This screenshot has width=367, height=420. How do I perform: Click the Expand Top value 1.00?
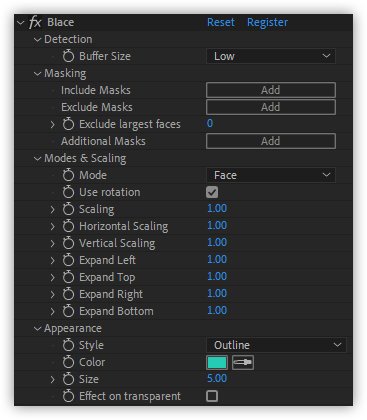[x=217, y=276]
